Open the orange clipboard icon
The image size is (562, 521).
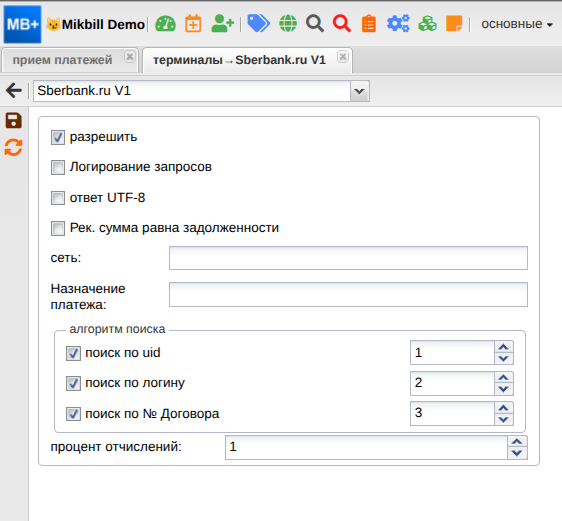[369, 24]
